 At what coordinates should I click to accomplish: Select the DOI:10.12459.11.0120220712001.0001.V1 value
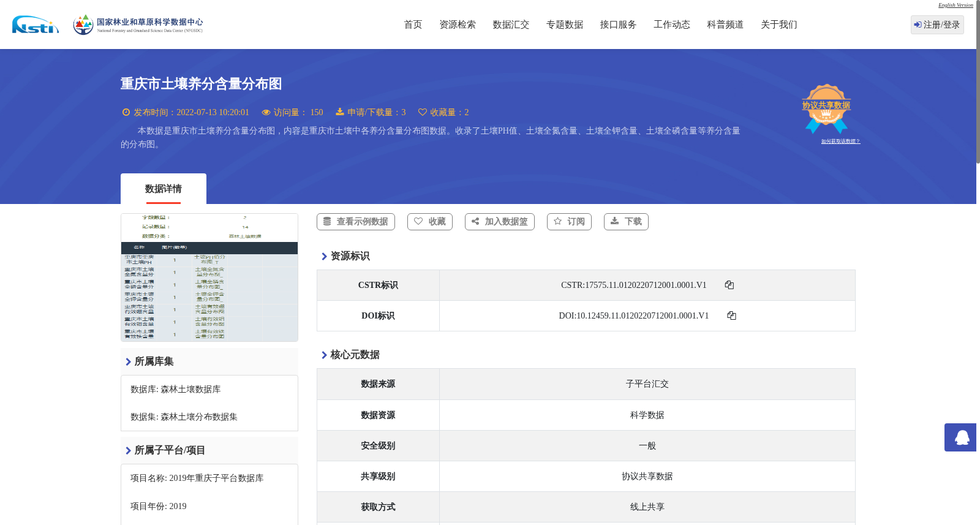click(x=634, y=316)
